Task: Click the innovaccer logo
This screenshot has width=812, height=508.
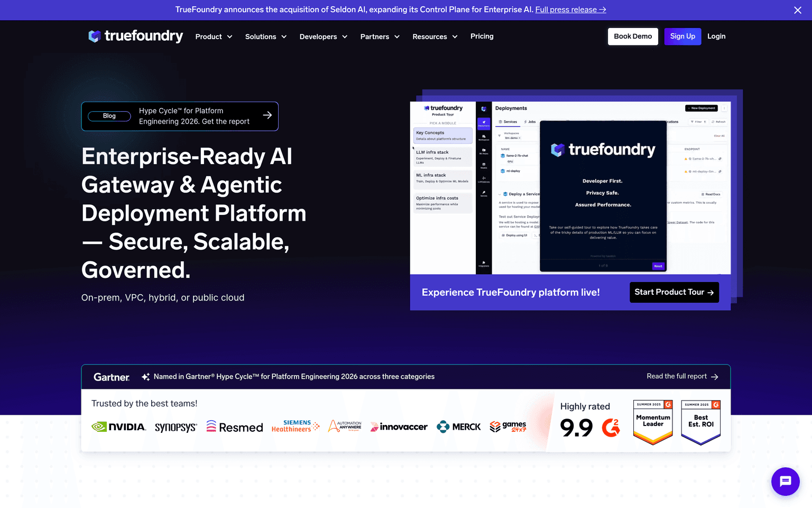Action: [x=399, y=427]
